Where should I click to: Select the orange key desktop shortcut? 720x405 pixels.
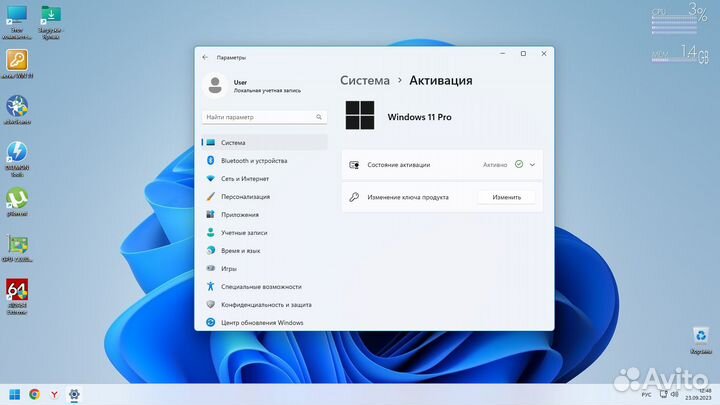pos(17,64)
